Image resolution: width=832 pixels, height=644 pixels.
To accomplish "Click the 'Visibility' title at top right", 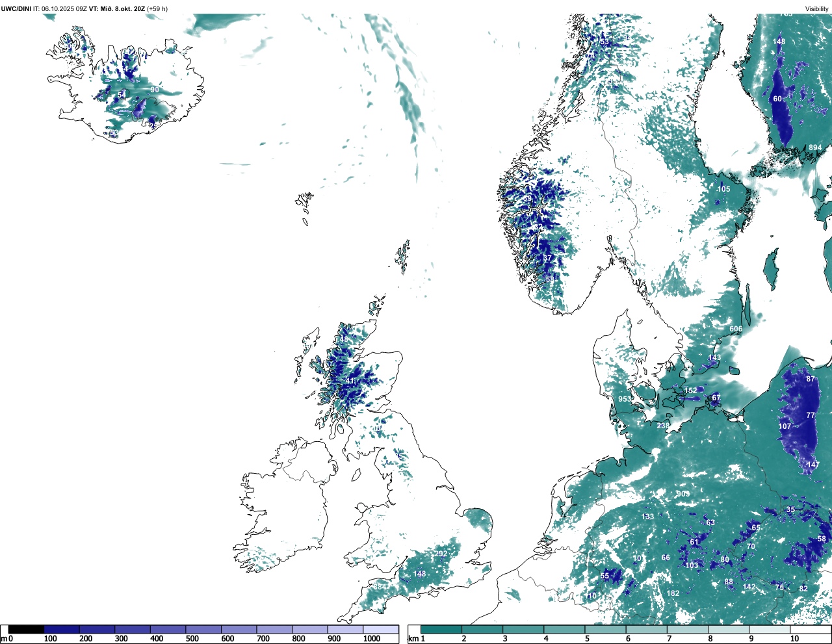I will pos(817,8).
